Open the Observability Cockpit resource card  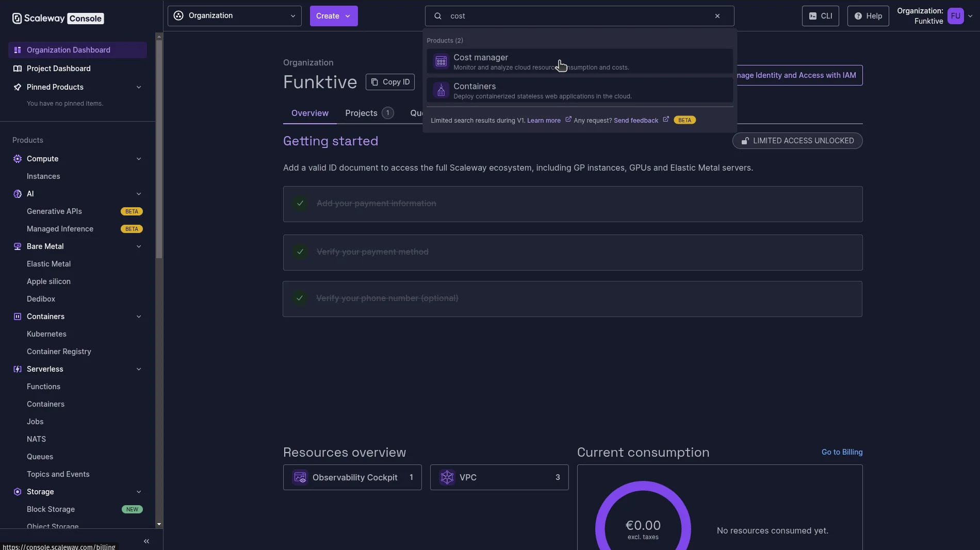[x=352, y=477]
